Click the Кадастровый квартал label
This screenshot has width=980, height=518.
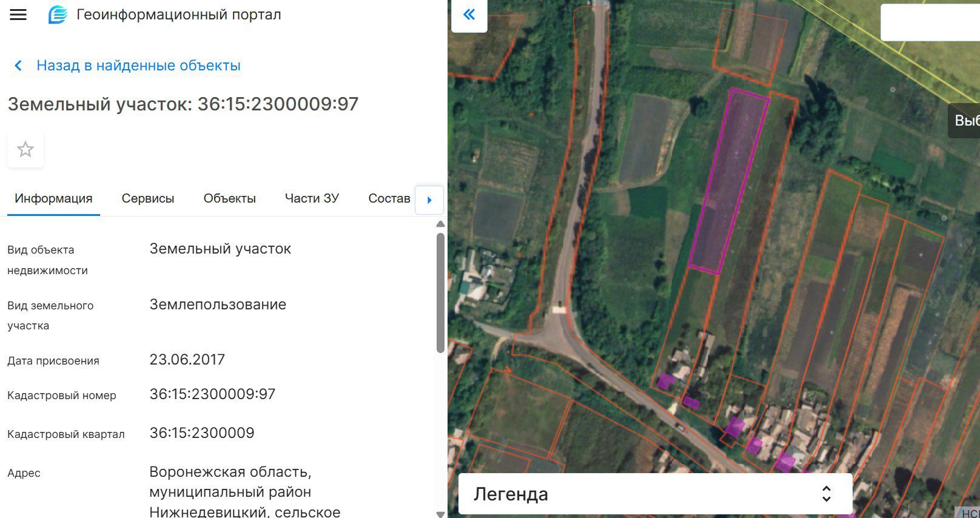[x=66, y=434]
